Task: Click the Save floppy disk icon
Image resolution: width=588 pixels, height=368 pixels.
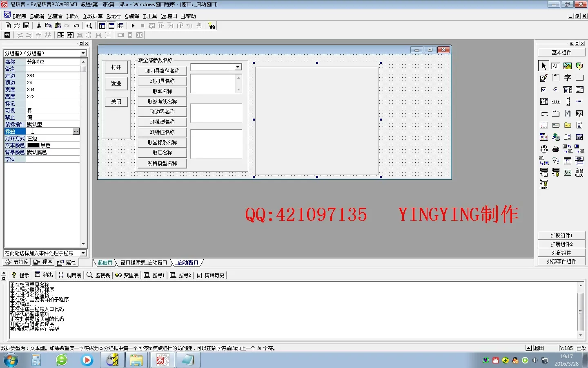Action: coord(26,26)
